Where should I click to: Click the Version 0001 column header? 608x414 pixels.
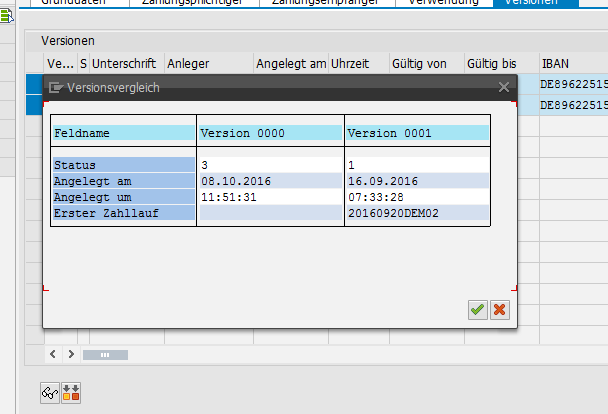pyautogui.click(x=416, y=132)
